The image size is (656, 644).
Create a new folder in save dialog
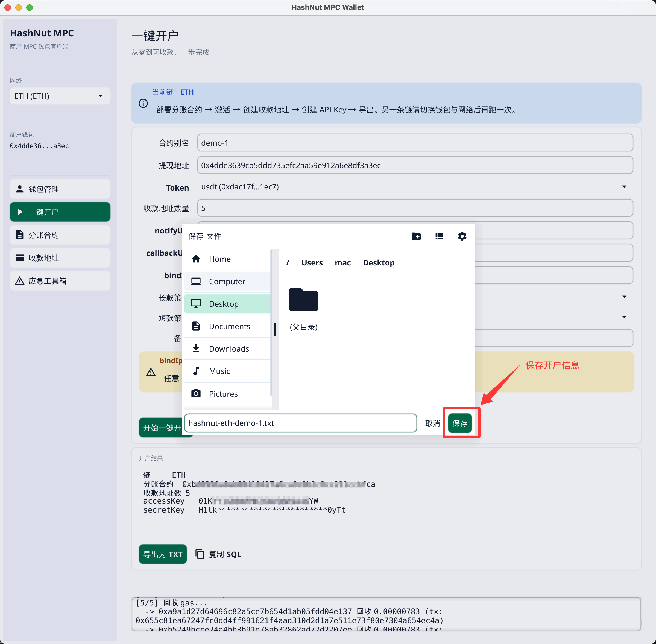[x=416, y=236]
